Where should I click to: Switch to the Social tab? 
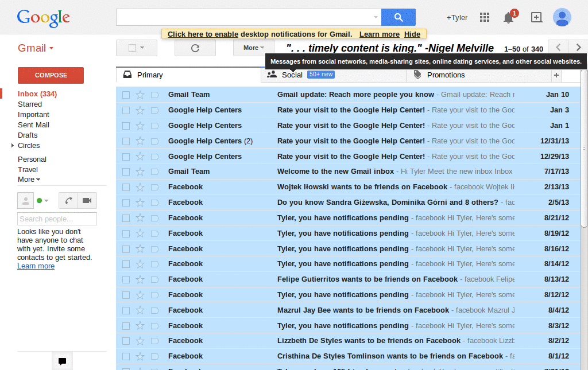click(x=334, y=75)
